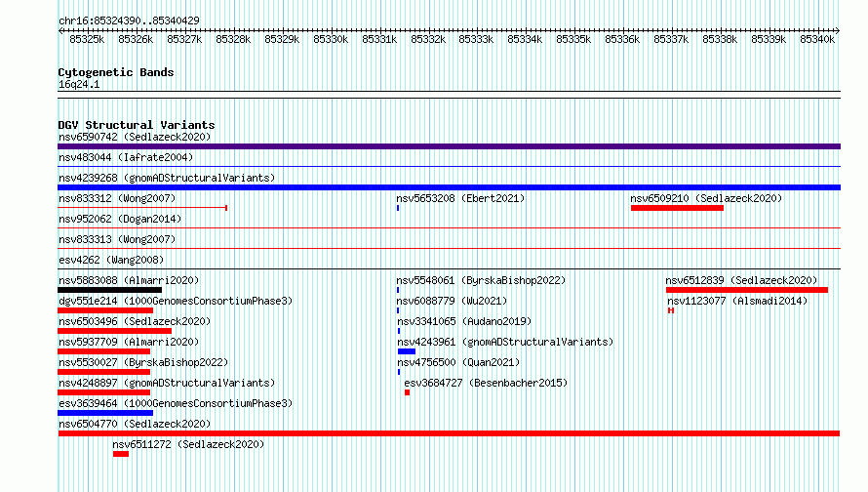Viewport: 868px width, 492px height.
Task: Click the nsv833313 (Wong2007) label
Action: coord(117,239)
